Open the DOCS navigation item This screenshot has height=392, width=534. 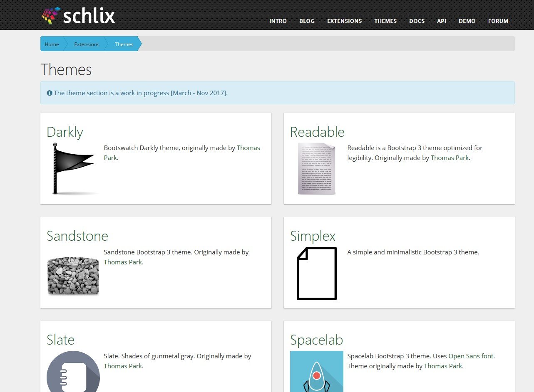click(417, 21)
